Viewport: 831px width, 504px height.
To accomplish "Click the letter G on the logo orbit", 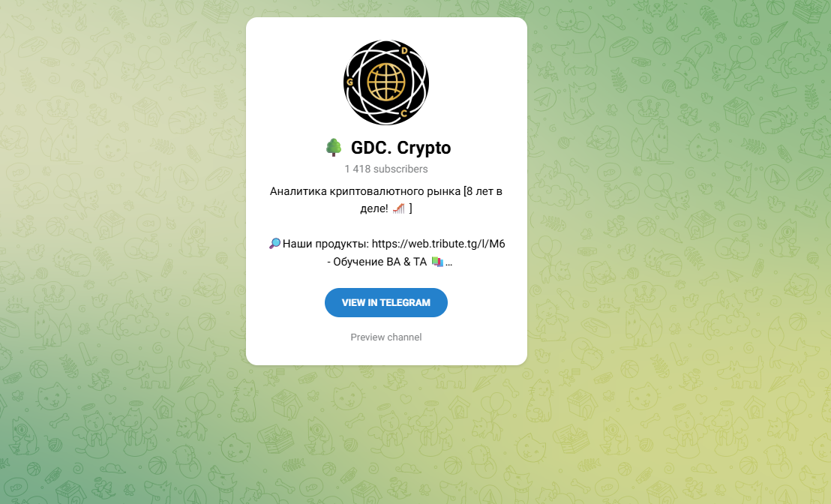I will click(x=349, y=82).
